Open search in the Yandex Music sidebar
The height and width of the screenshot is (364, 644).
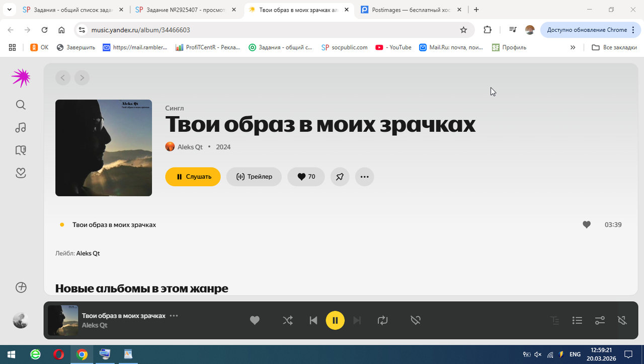20,105
